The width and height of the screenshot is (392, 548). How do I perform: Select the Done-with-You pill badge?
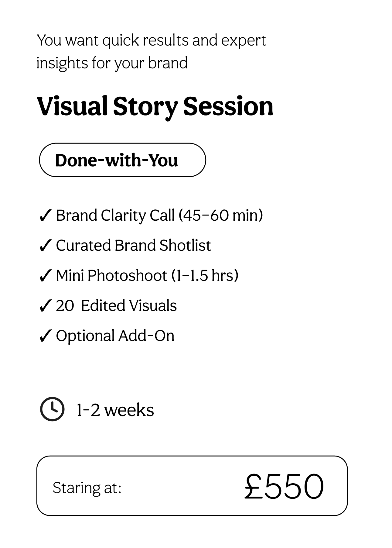coord(122,160)
